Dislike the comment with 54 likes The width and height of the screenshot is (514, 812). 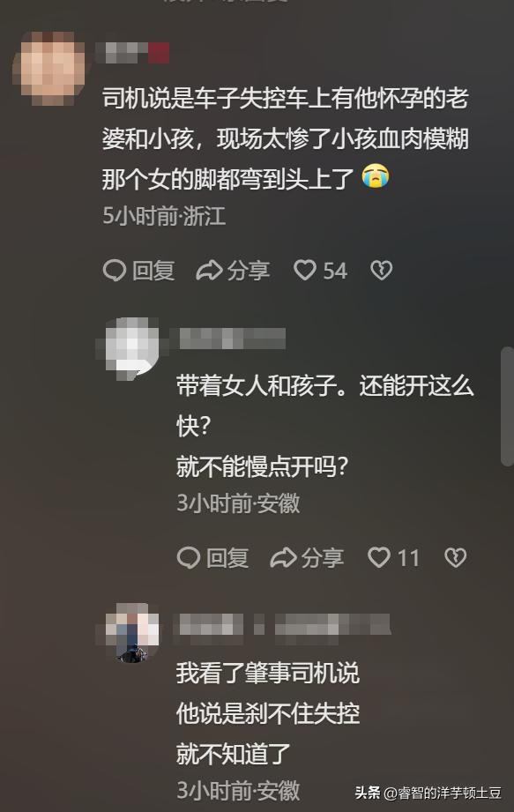382,271
